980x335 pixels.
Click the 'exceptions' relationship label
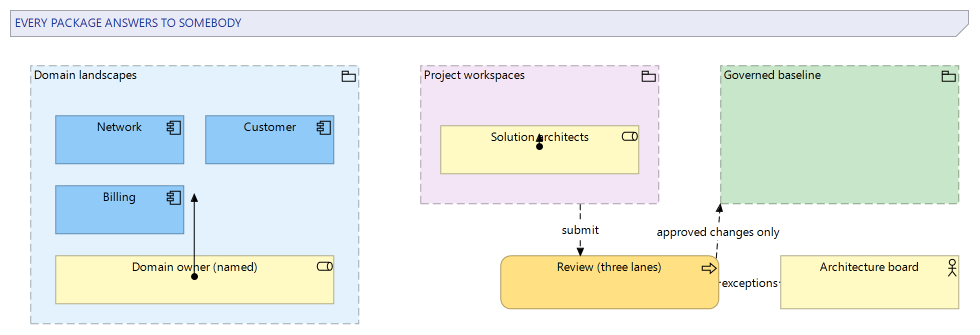click(749, 283)
